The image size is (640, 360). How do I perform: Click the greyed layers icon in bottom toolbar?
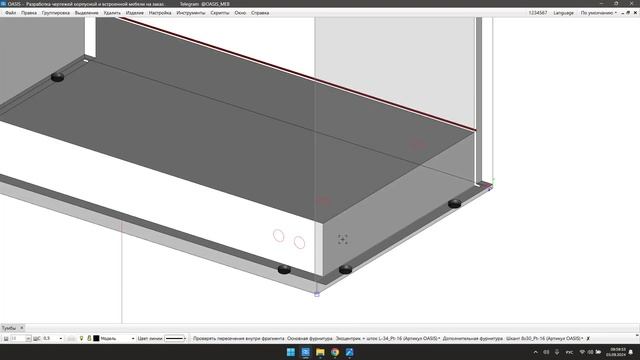pyautogui.click(x=71, y=338)
